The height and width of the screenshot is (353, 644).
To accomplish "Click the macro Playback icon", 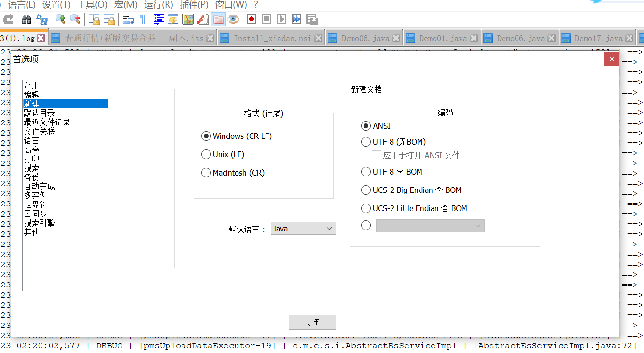I will coord(281,19).
